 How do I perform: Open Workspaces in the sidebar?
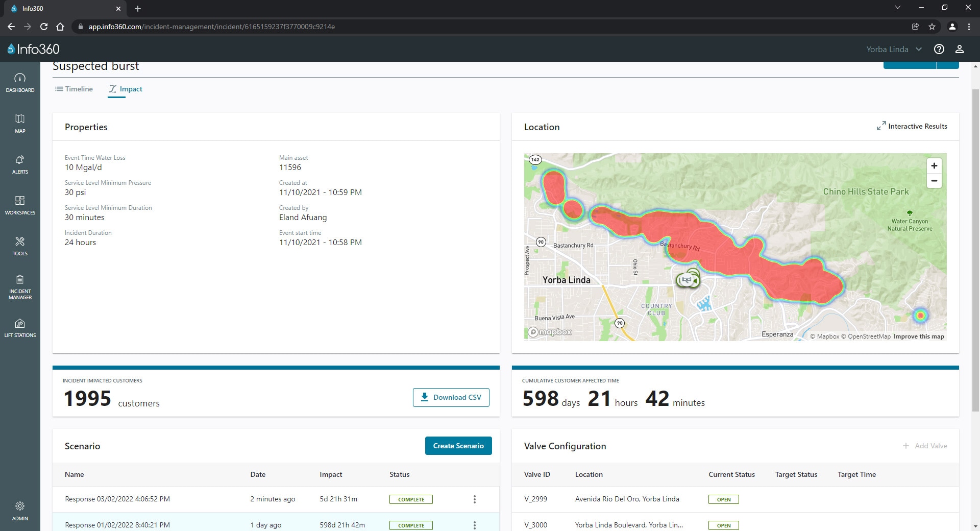point(20,205)
